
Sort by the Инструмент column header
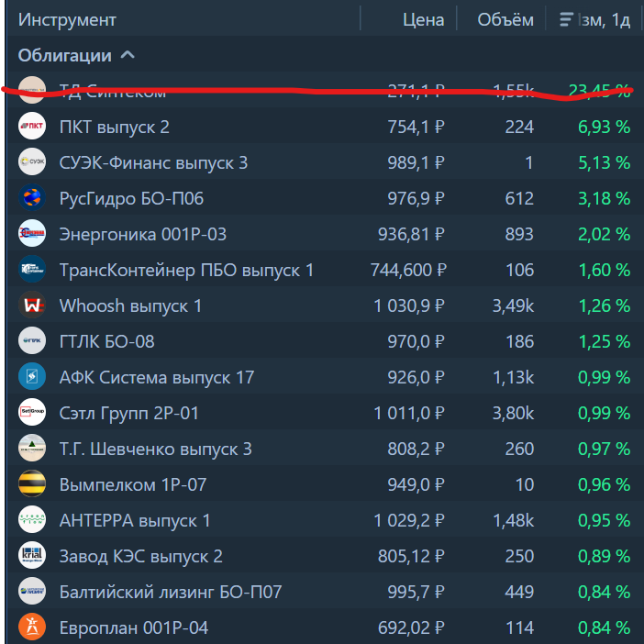(x=67, y=19)
